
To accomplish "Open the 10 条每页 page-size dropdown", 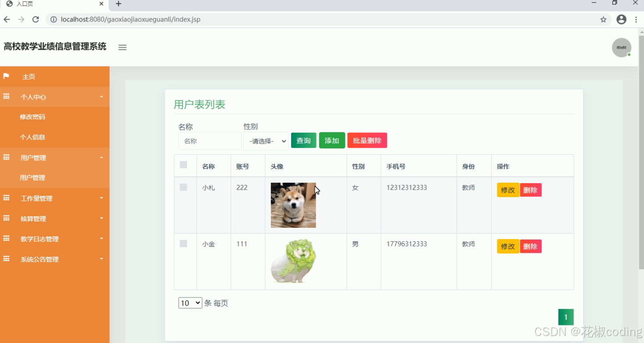I will (190, 303).
